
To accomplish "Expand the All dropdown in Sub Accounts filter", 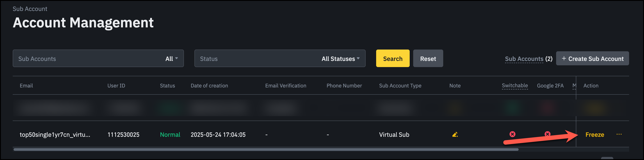I will tap(171, 59).
